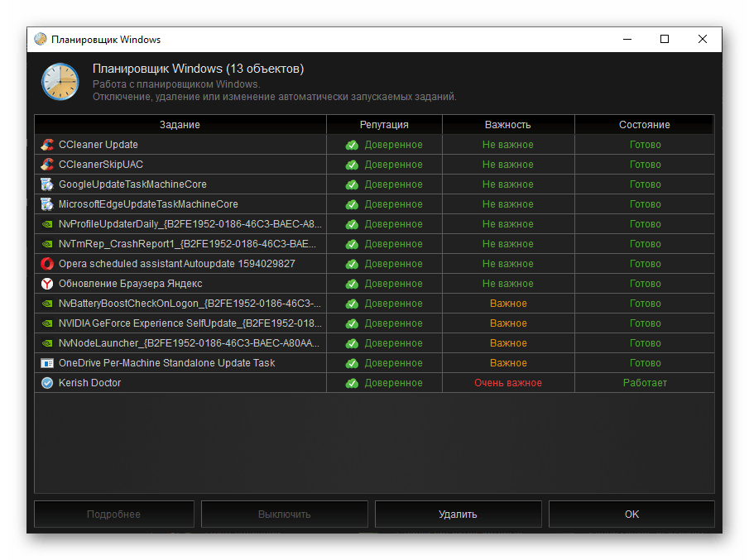Screen dimensions: 749x560
Task: Click the Очень важное importance cell
Action: [508, 383]
